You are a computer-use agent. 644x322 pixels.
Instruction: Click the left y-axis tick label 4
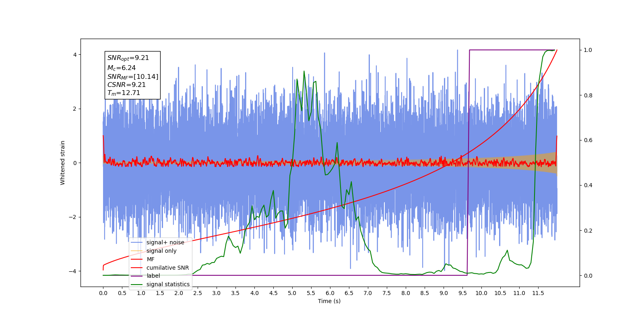point(75,55)
